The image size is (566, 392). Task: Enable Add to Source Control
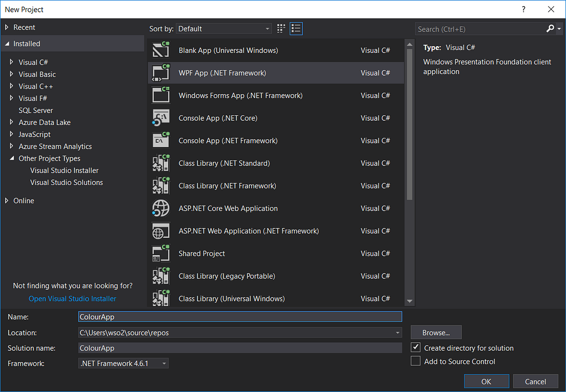pyautogui.click(x=415, y=361)
